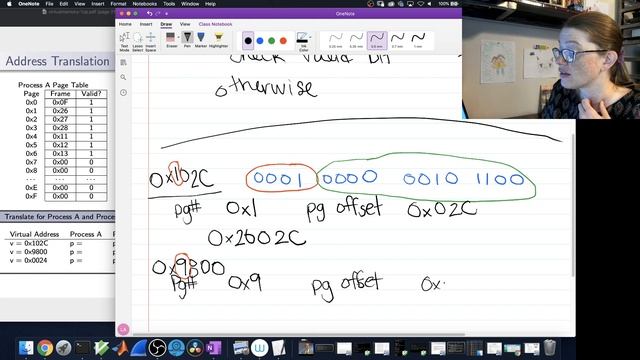Launch Google Chrome from the Dock
This screenshot has width=640, height=360.
coord(45,348)
